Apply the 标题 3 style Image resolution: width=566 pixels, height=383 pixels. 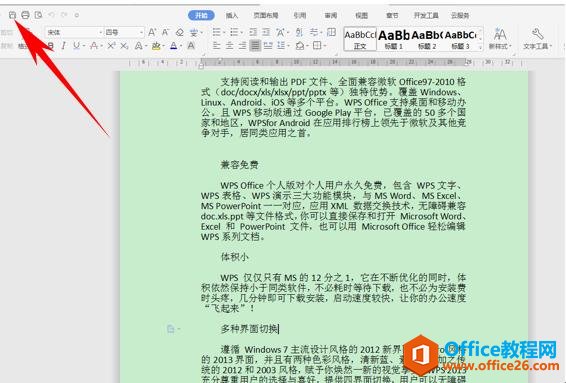tap(461, 39)
